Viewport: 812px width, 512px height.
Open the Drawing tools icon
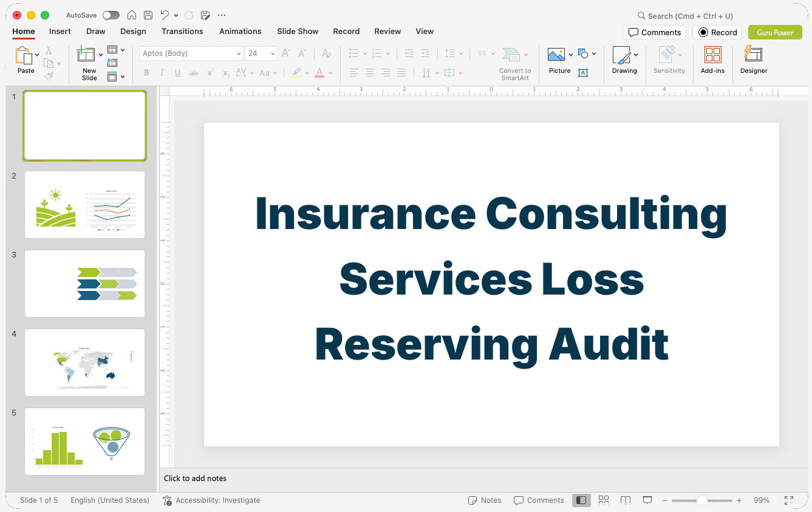tap(621, 55)
